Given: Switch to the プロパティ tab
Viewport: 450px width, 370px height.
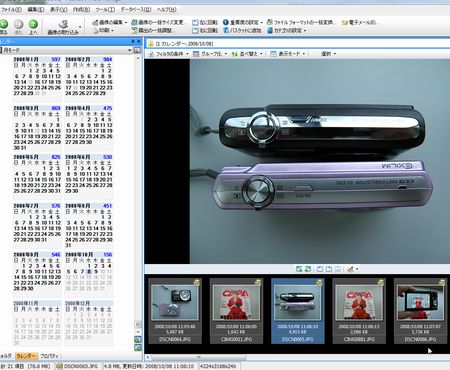Looking at the screenshot, I should click(49, 356).
